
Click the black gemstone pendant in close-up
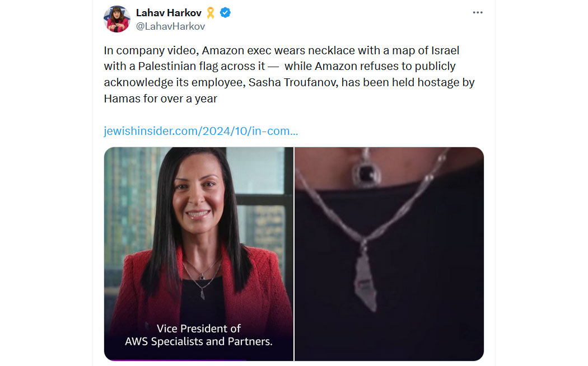coord(366,172)
